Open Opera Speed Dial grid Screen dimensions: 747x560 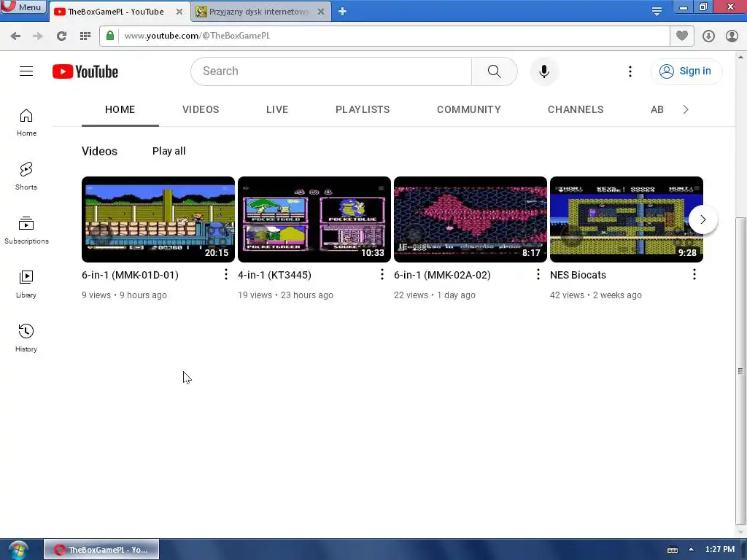click(x=85, y=36)
